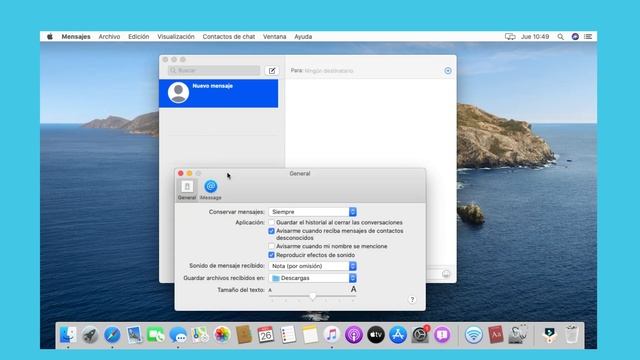Open the Ayuda menu
Image resolution: width=640 pixels, height=360 pixels.
303,37
